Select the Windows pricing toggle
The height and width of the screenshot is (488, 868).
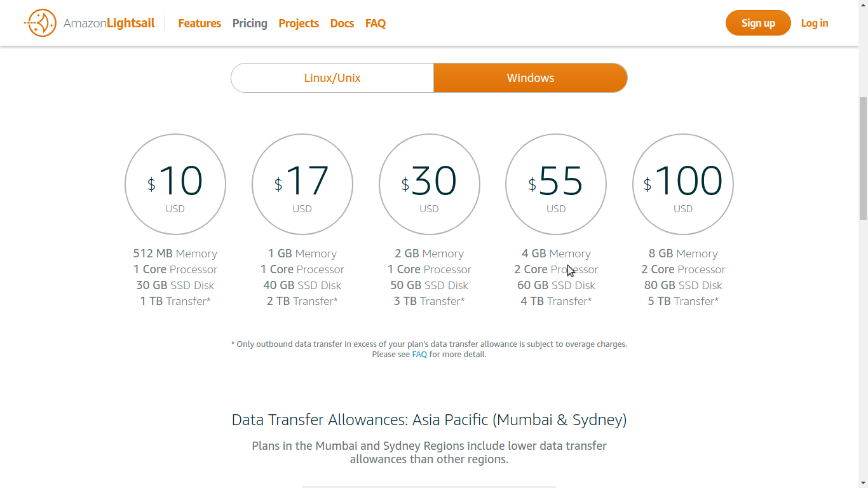pyautogui.click(x=531, y=78)
